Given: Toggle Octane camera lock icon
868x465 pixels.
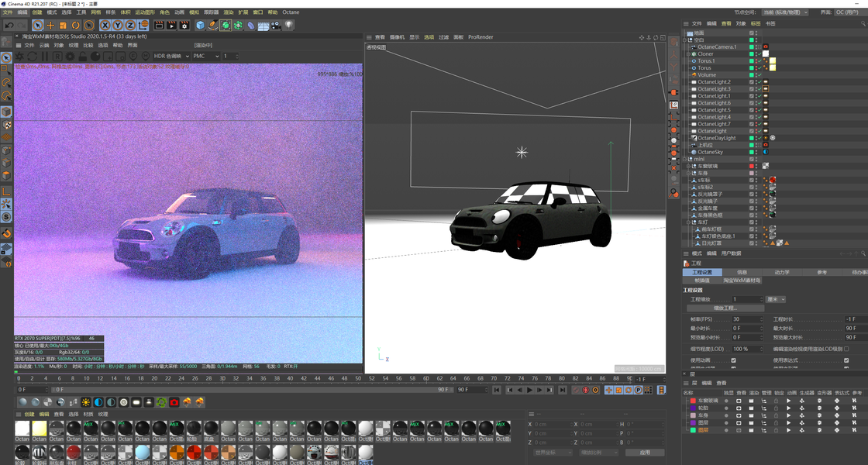Looking at the screenshot, I should pyautogui.click(x=82, y=56).
